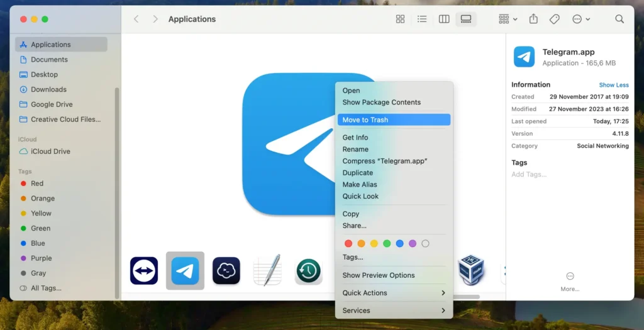644x330 pixels.
Task: Expand the Action ellipsis dropdown
Action: 580,19
